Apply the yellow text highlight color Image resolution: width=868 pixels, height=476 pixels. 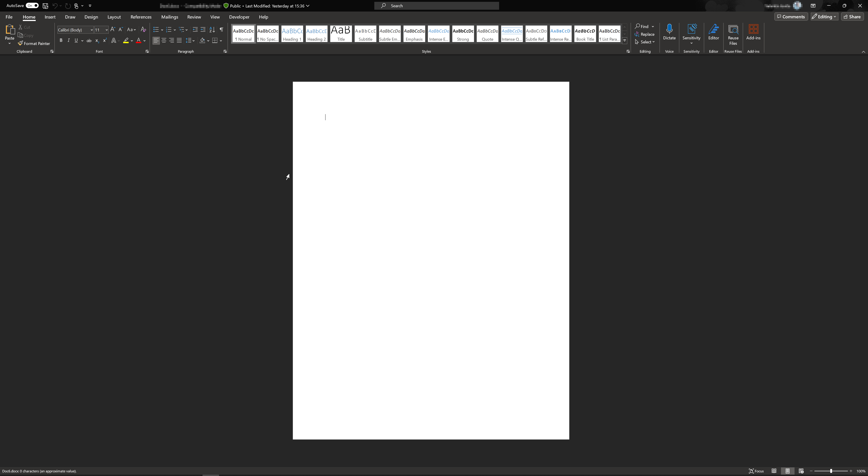click(x=126, y=41)
